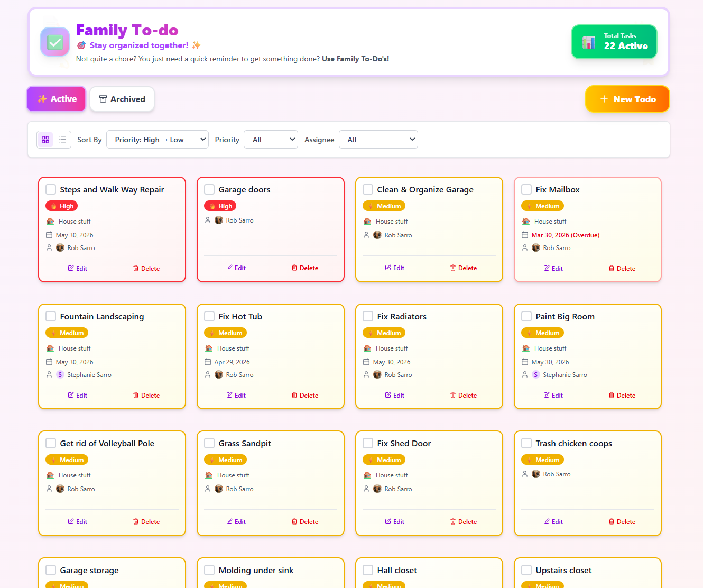Image resolution: width=703 pixels, height=588 pixels.
Task: Open the Sort By dropdown
Action: tap(158, 140)
